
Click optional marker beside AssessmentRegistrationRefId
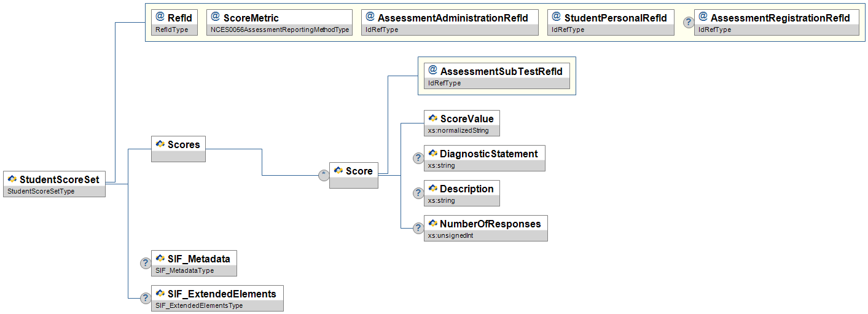tap(689, 22)
